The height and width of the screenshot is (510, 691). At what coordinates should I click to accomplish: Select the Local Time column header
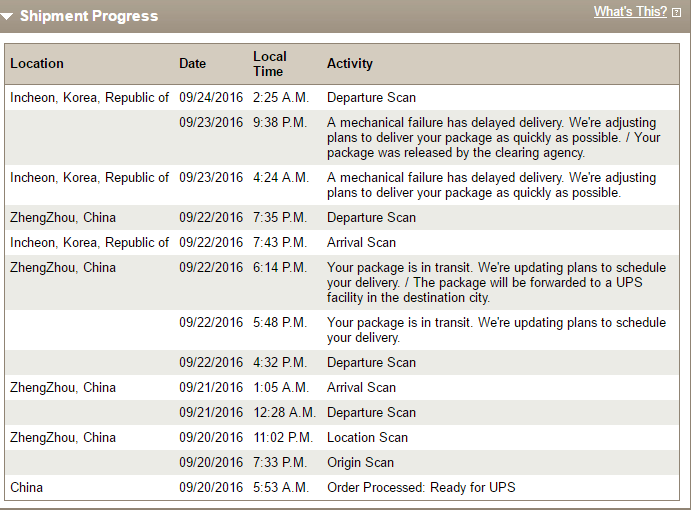(270, 64)
